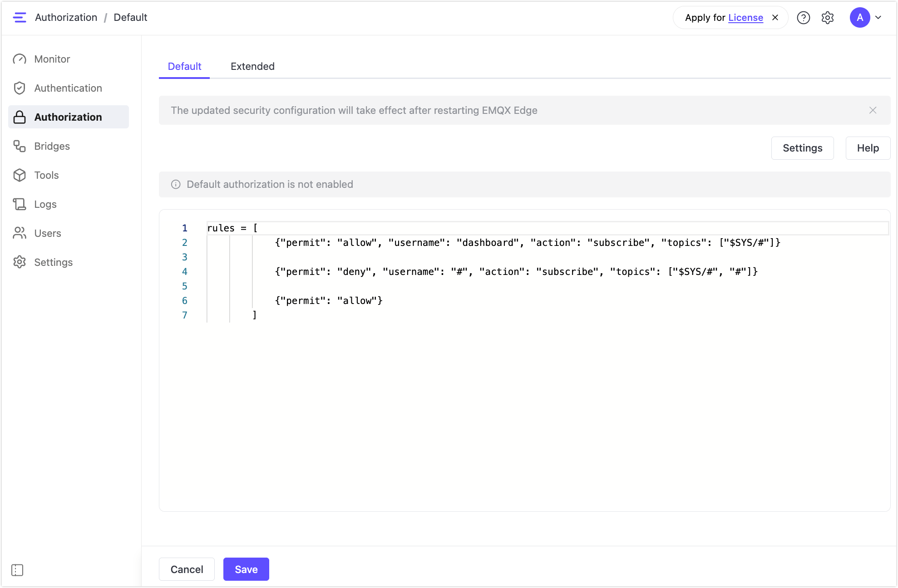Save the authorization rules
898x588 pixels.
tap(246, 569)
